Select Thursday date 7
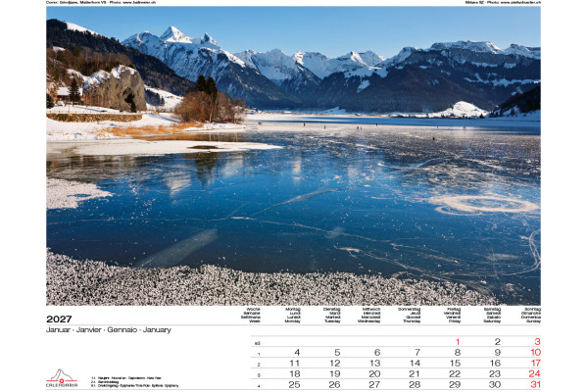This screenshot has width=588, height=392. click(417, 353)
